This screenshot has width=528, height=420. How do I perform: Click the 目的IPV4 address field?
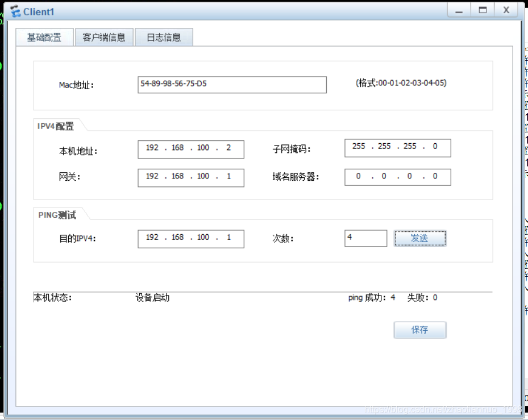191,239
